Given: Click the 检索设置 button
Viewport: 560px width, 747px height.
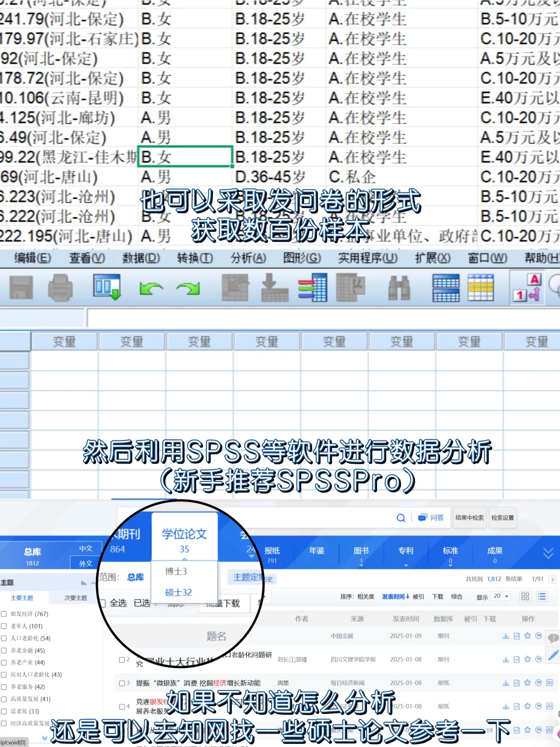Looking at the screenshot, I should (502, 518).
